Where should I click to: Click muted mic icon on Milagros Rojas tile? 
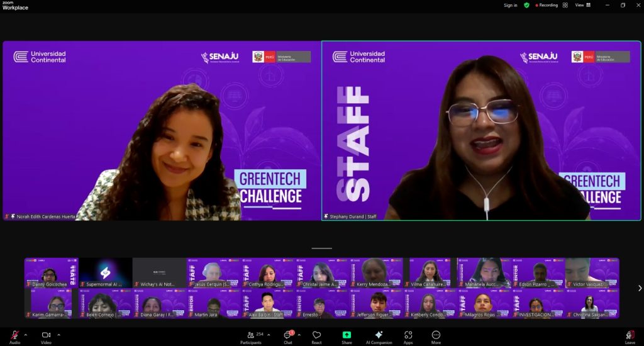pos(462,315)
